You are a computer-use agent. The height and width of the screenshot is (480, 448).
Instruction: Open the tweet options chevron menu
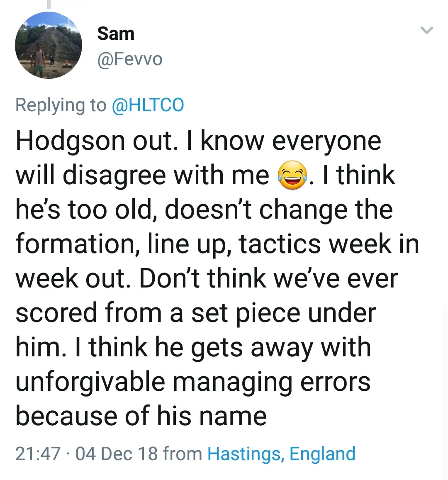[426, 30]
